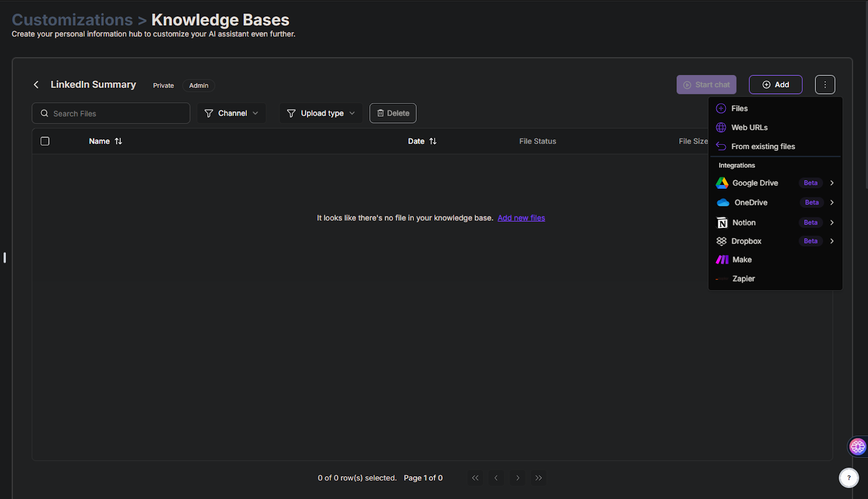Click the Google Drive logo icon
Image resolution: width=868 pixels, height=499 pixels.
722,183
